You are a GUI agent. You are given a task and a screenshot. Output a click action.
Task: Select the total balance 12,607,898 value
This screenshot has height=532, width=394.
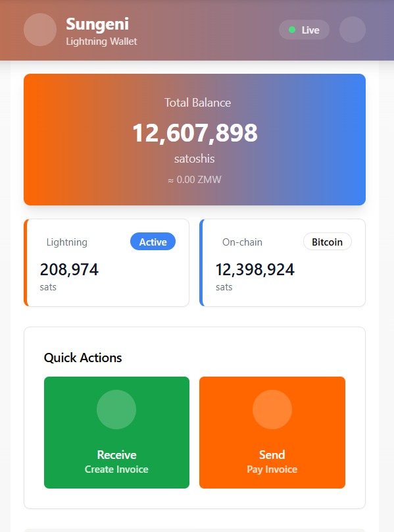[195, 132]
